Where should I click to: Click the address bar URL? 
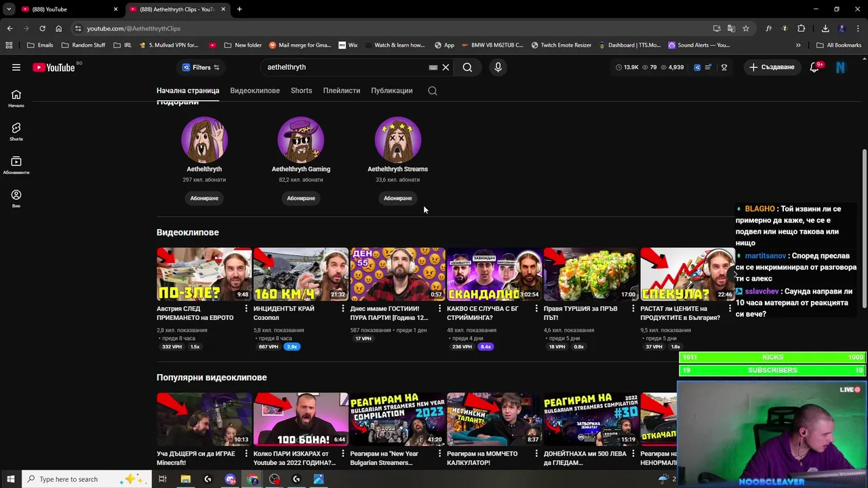(x=134, y=28)
